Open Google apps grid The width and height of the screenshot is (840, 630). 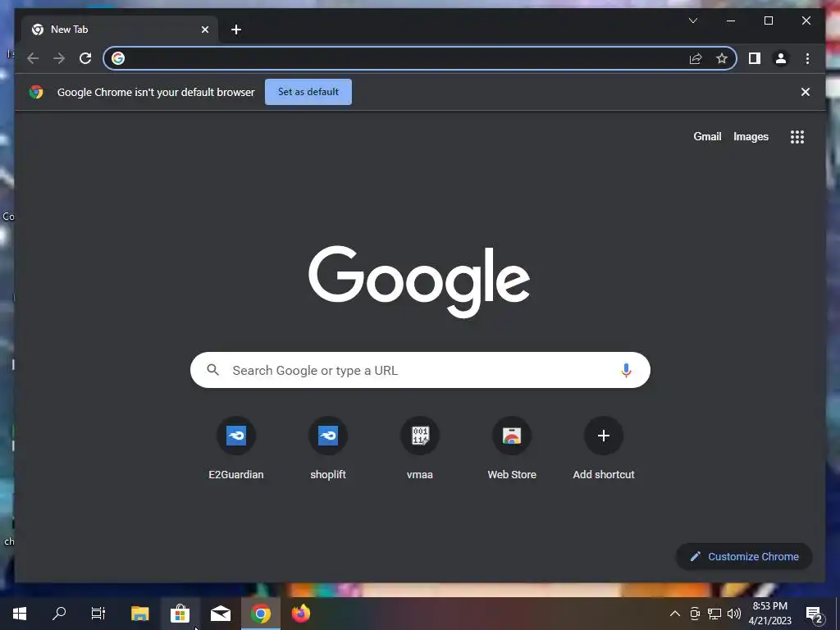pos(797,137)
